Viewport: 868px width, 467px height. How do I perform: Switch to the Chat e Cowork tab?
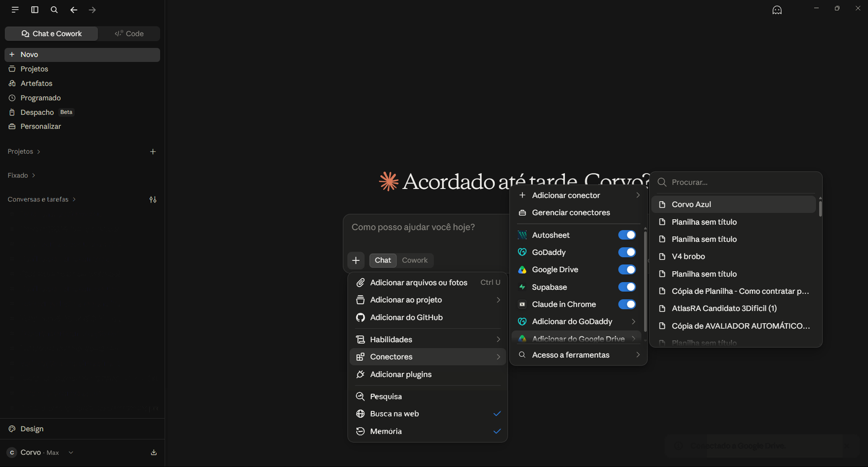(52, 34)
